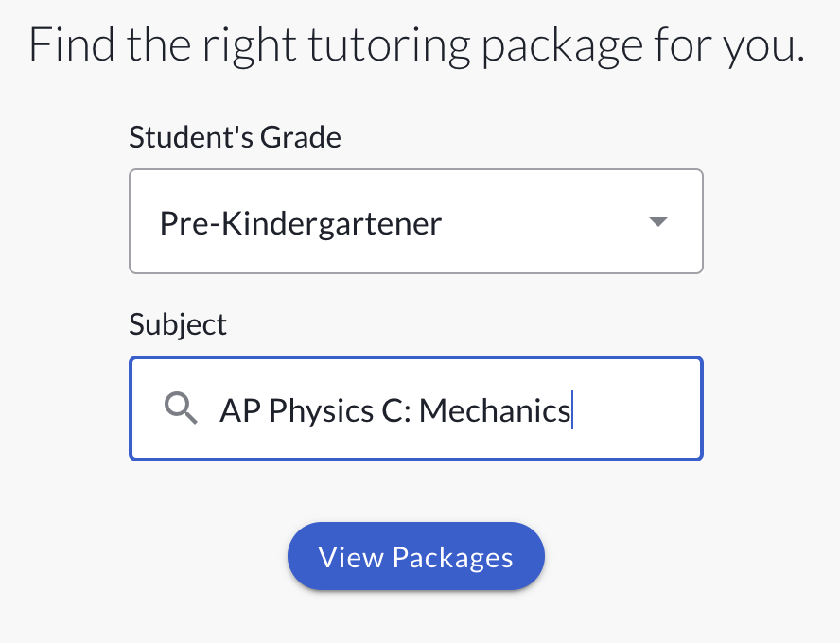Click the Student's Grade label
This screenshot has height=643, width=840.
click(x=235, y=137)
